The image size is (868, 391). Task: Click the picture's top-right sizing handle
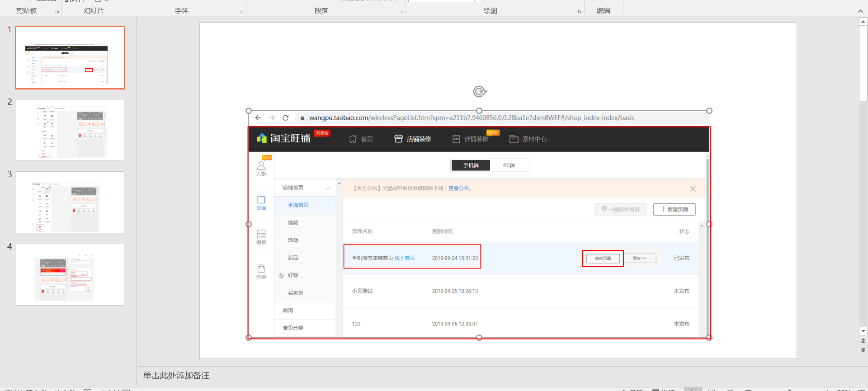[x=709, y=111]
